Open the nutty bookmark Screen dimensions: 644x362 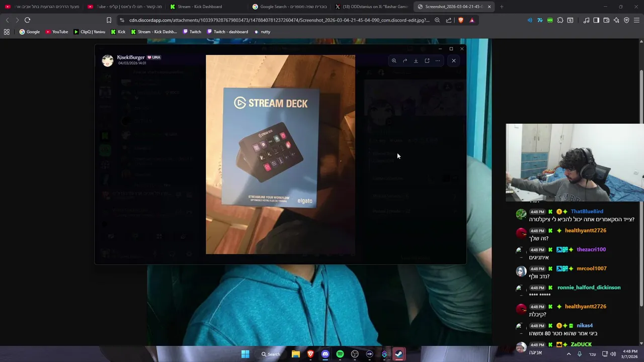pos(262,32)
